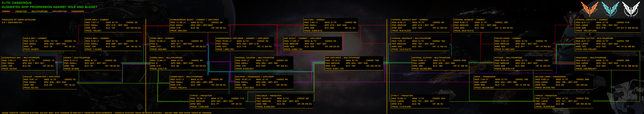This screenshot has width=644, height=114.
Task: Select the FREIGHTER legend label
Action: tap(21, 11)
